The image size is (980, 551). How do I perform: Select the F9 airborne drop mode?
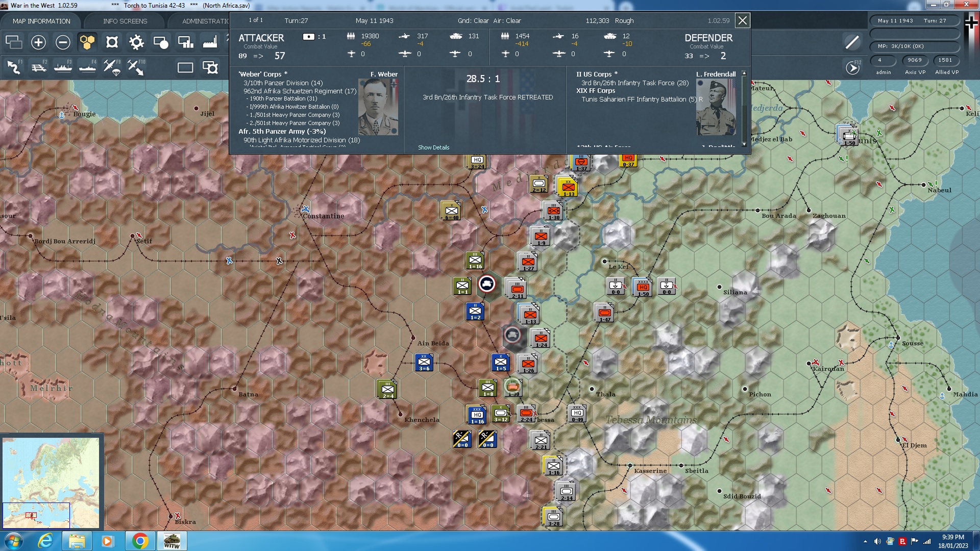[111, 67]
